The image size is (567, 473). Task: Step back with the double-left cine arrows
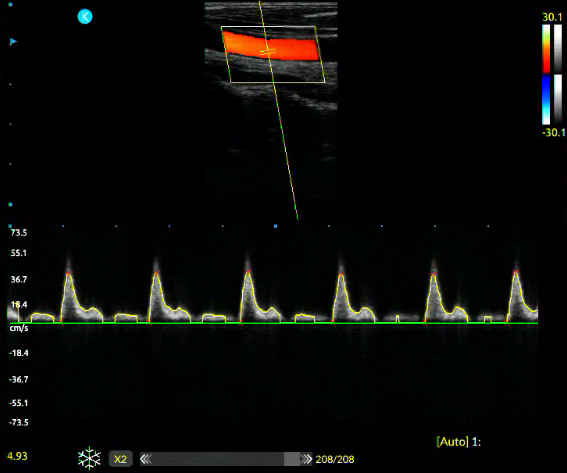[x=146, y=459]
